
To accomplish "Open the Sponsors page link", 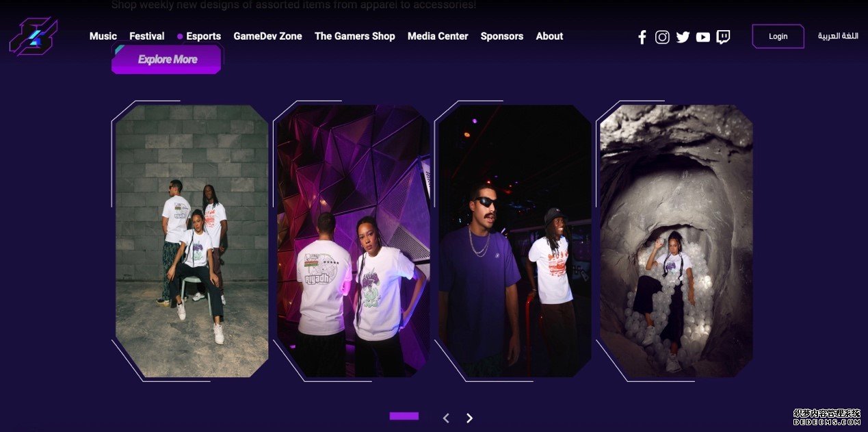I will [502, 36].
